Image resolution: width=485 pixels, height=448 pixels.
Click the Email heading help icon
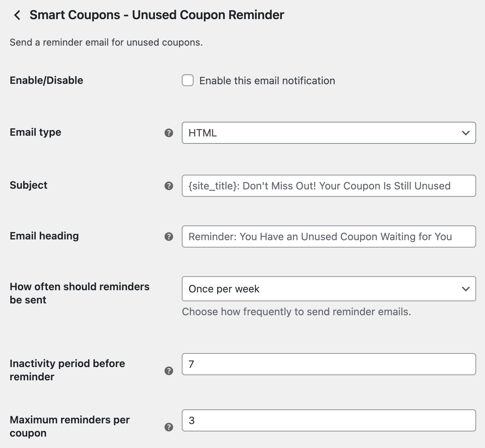click(169, 237)
